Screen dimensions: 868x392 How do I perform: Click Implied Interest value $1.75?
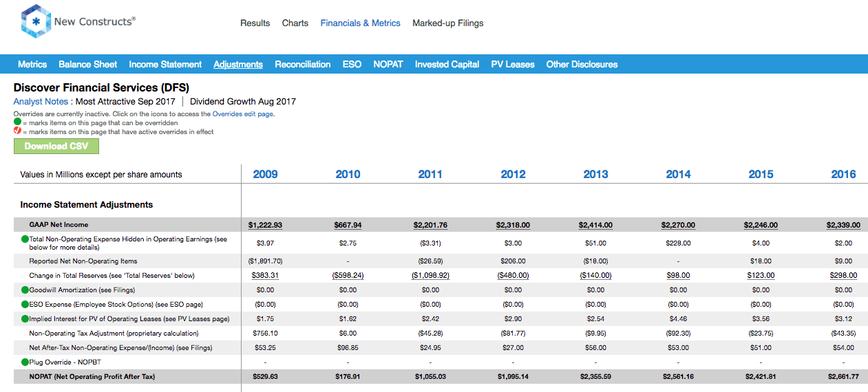pyautogui.click(x=265, y=319)
